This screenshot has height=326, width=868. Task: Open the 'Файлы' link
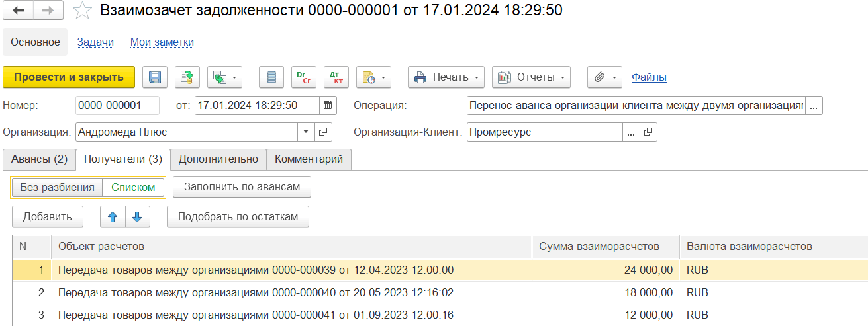click(x=649, y=77)
